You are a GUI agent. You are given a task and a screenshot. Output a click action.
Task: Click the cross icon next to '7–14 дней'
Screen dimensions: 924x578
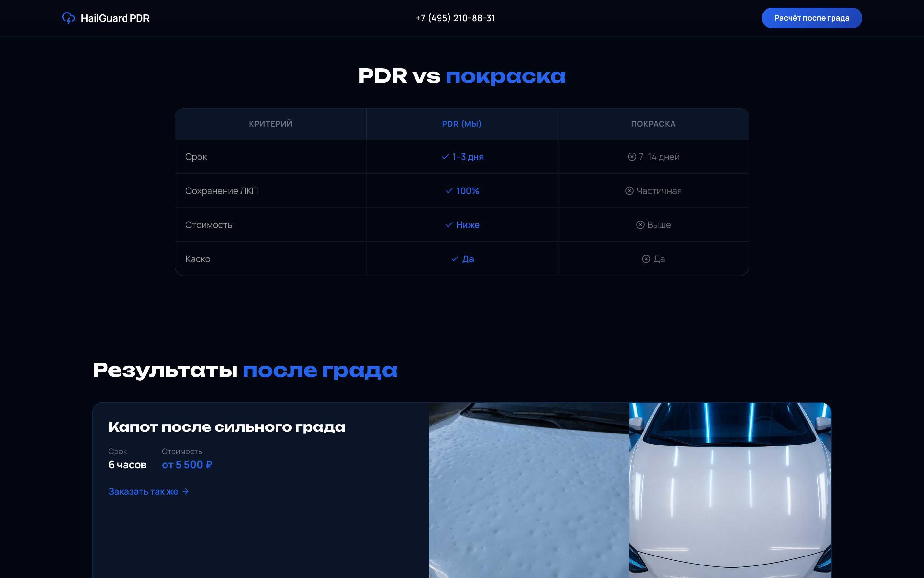[632, 157]
